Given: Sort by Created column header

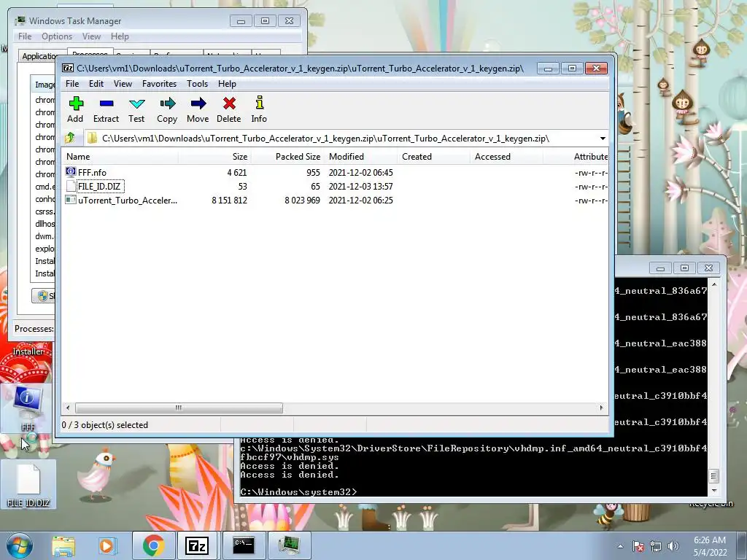Looking at the screenshot, I should click(433, 157).
